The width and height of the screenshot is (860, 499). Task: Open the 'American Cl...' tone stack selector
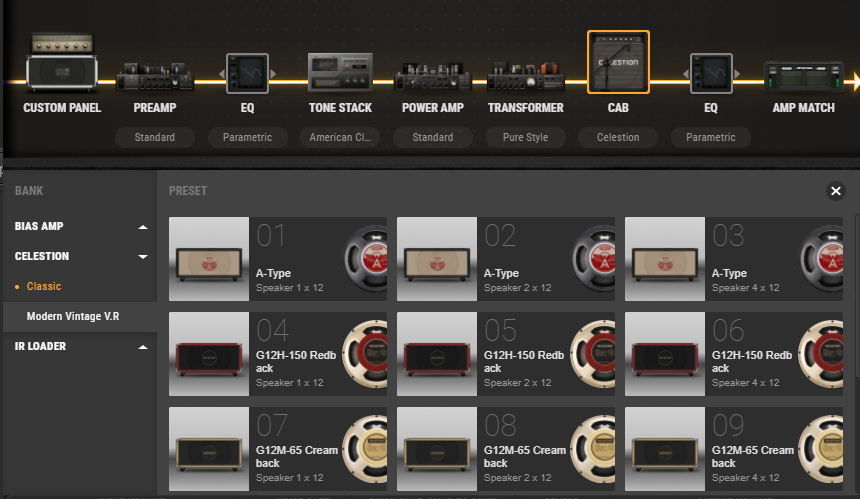point(340,137)
